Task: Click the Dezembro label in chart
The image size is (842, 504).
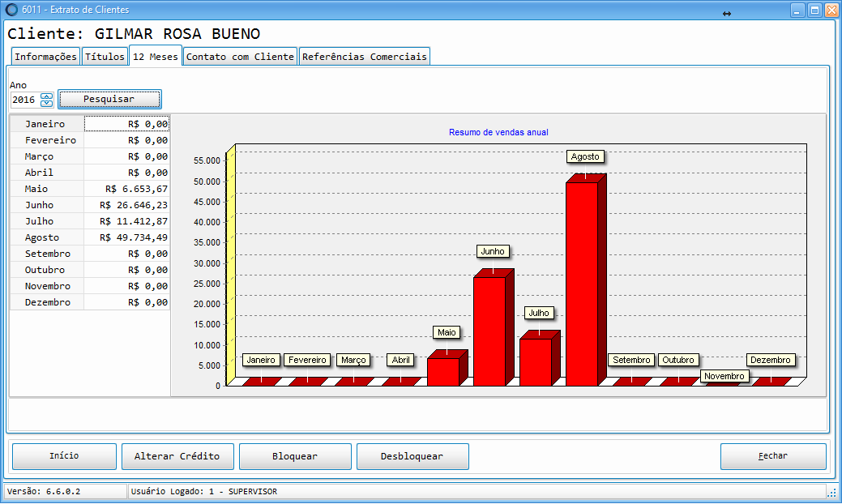Action: (771, 360)
